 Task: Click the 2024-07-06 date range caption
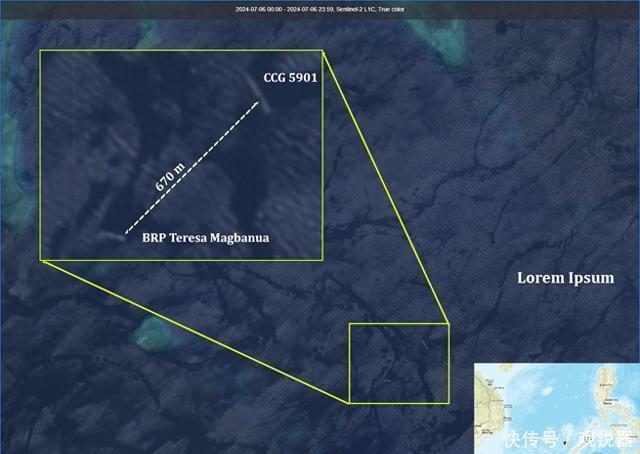pos(285,9)
